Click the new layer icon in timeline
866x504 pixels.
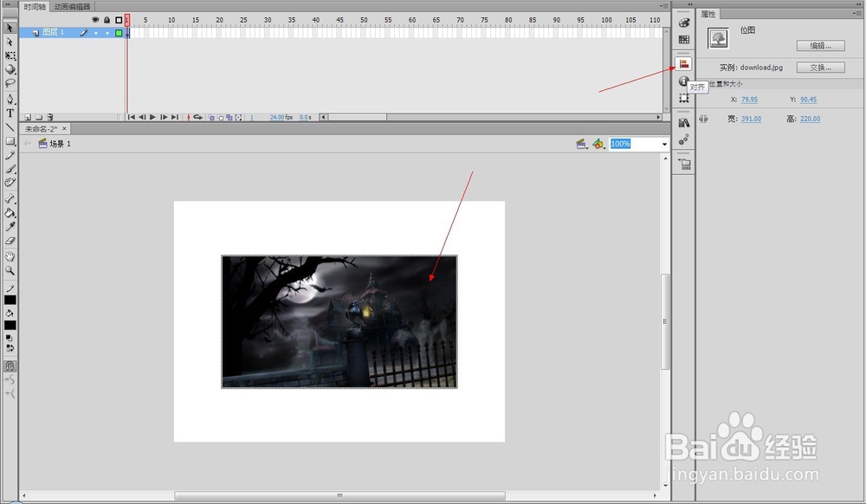click(28, 117)
